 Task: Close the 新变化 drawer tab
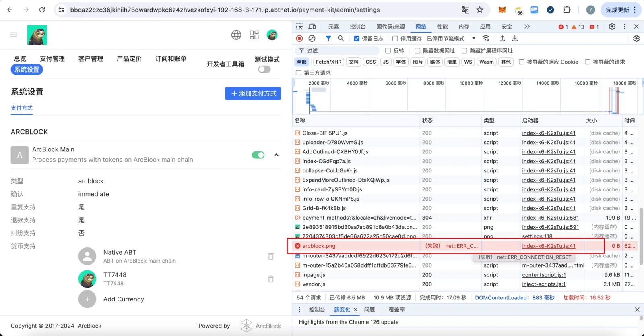[x=355, y=309]
